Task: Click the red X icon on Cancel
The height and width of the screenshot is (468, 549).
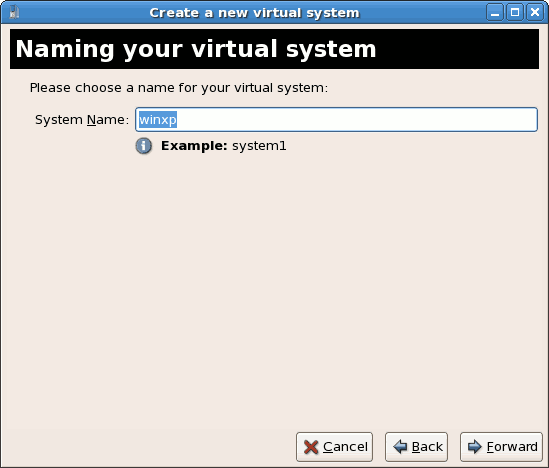Action: coord(311,447)
